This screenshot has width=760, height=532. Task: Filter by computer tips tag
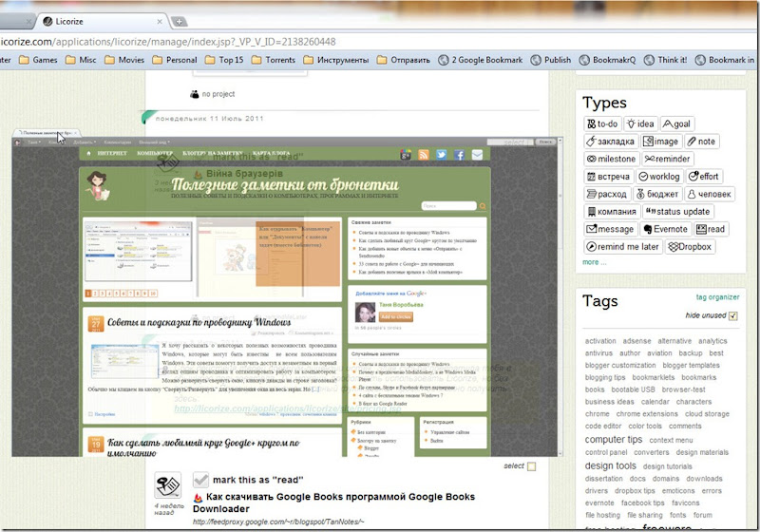(613, 440)
